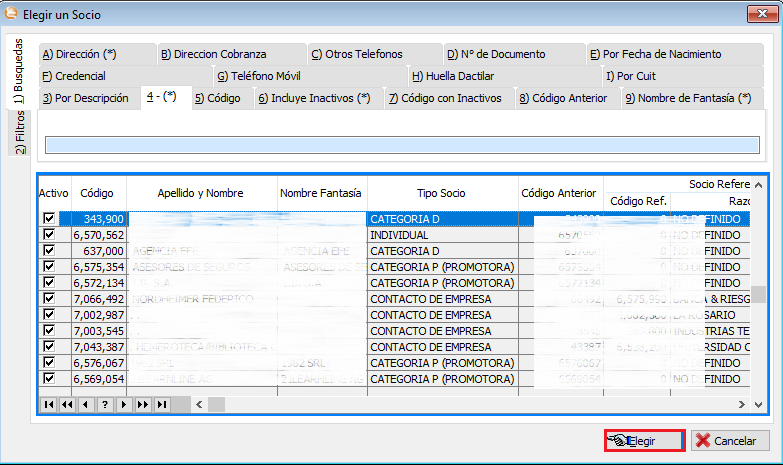The image size is (783, 465).
Task: Go to previous record arrow
Action: pos(85,404)
